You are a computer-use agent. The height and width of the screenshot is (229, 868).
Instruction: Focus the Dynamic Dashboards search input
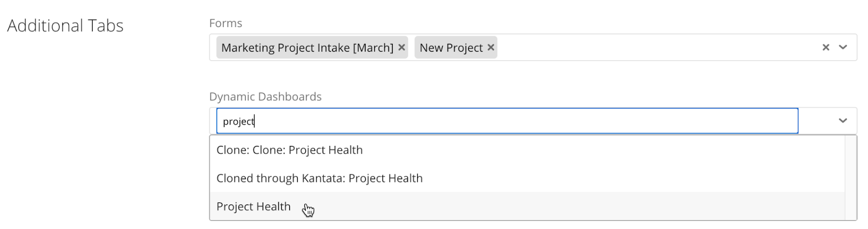[507, 121]
